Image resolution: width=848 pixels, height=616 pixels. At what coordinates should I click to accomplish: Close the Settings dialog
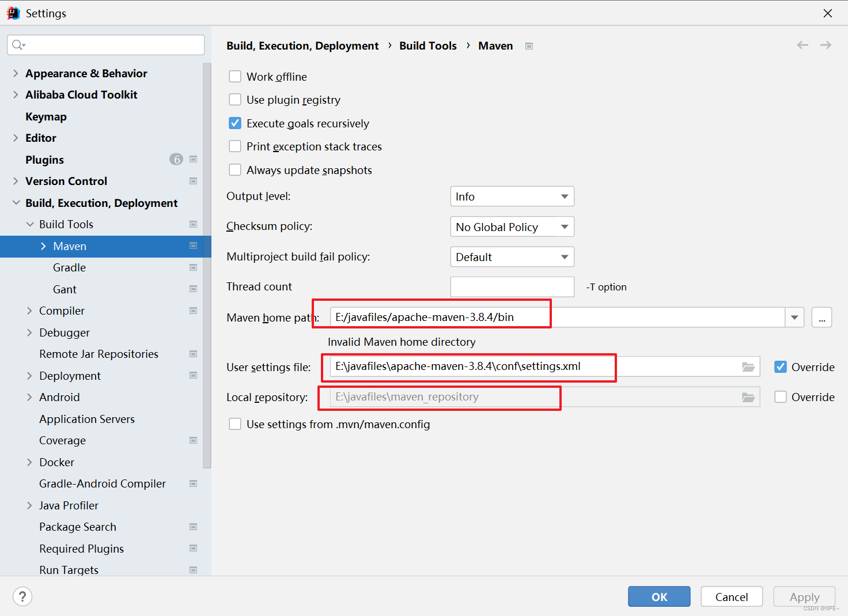click(x=828, y=13)
